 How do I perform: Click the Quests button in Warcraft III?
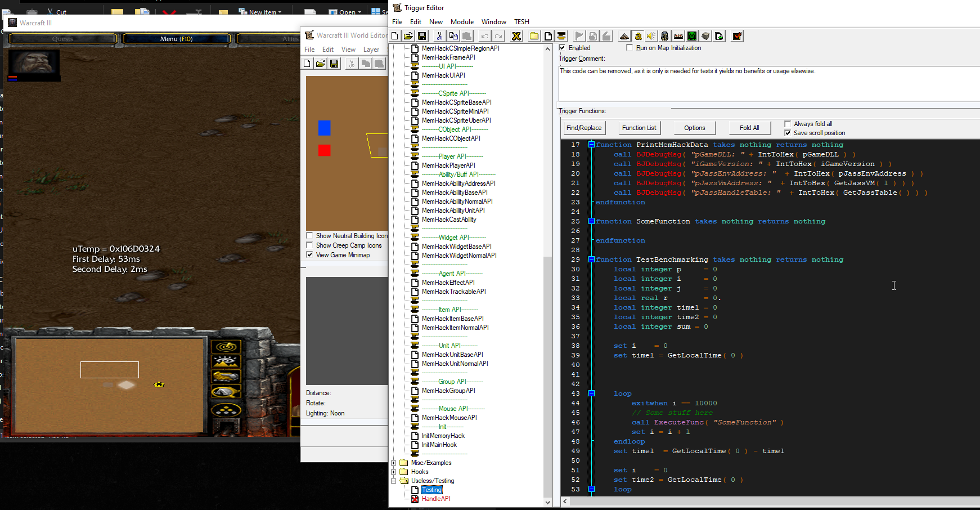62,39
